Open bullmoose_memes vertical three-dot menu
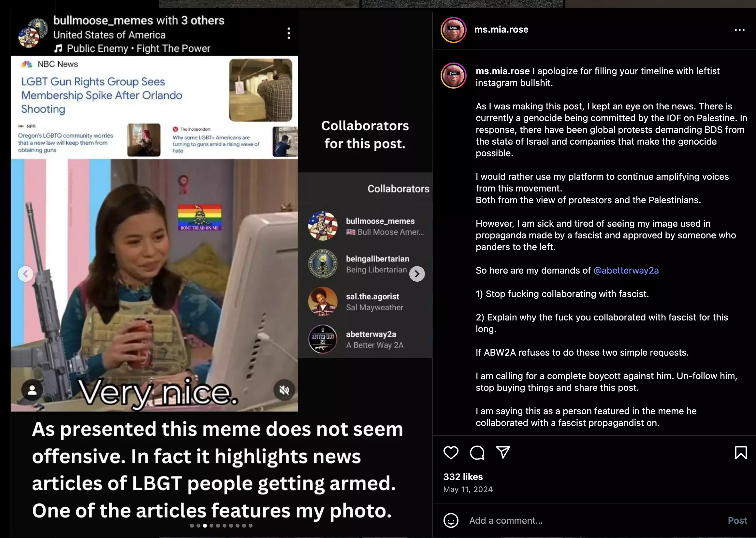The image size is (756, 538). [289, 34]
